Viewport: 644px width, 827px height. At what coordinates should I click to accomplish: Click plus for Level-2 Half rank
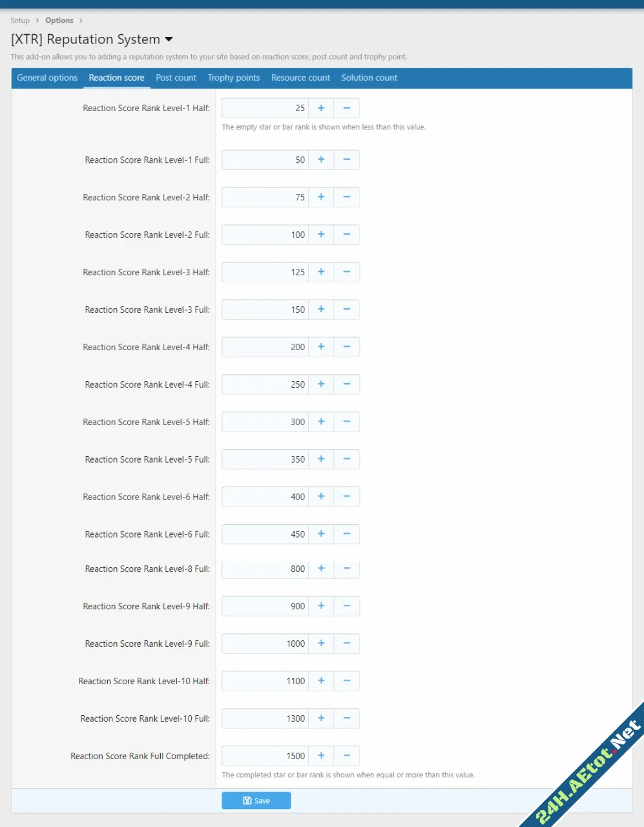[321, 197]
